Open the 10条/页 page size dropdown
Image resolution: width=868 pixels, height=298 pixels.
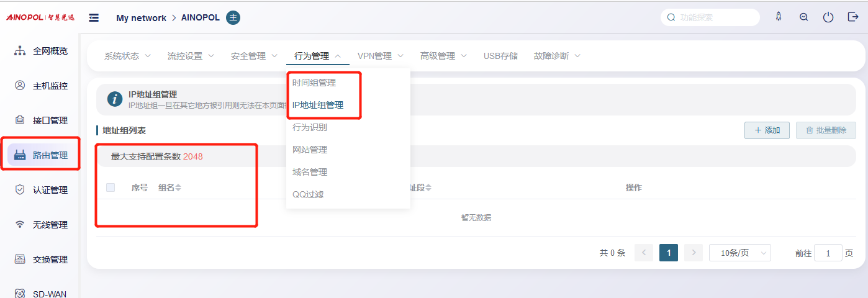click(739, 253)
